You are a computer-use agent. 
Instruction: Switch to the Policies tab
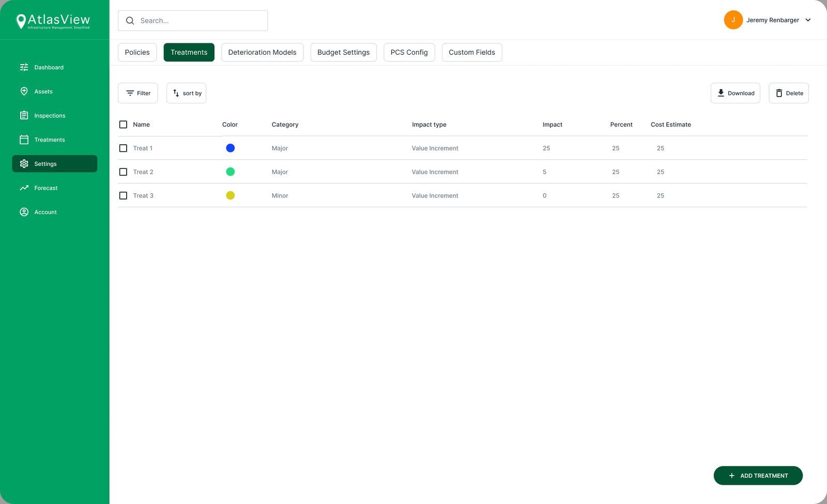click(x=137, y=52)
